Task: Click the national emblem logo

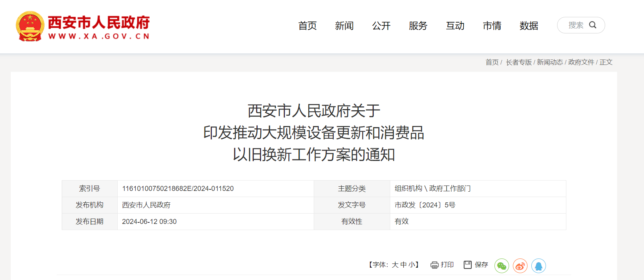Action: pos(30,26)
